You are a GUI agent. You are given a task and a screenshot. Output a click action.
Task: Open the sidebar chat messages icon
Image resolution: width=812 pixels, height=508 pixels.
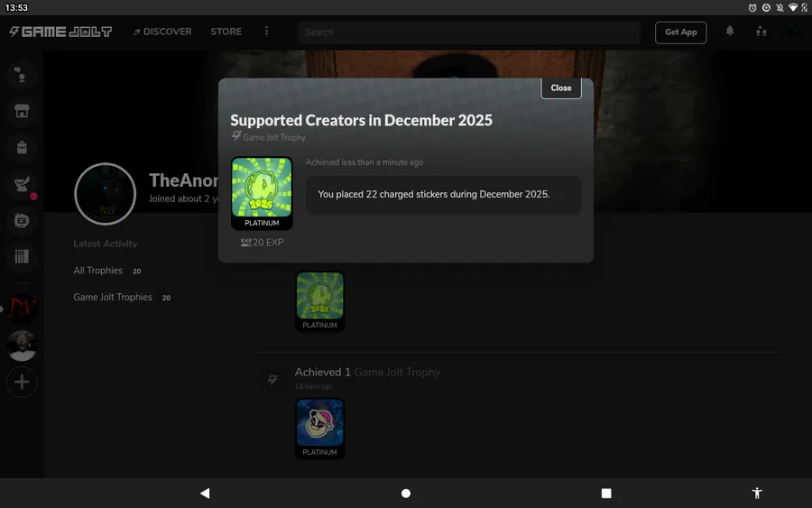(x=22, y=220)
